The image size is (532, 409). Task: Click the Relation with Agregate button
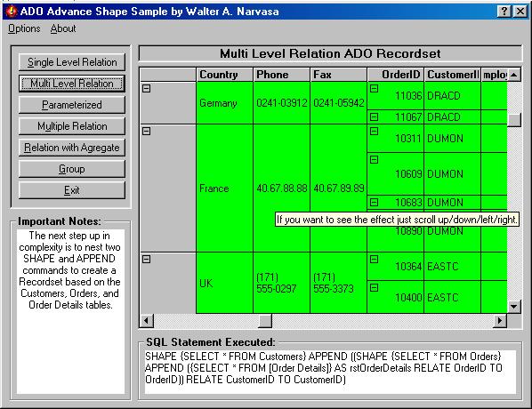pos(72,148)
